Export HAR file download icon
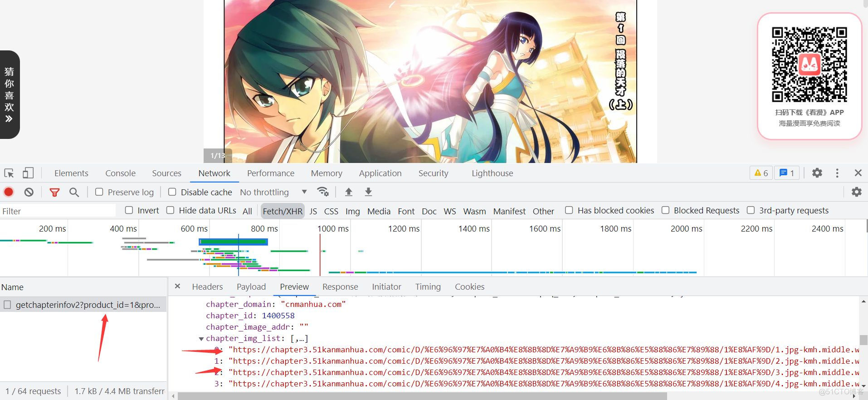This screenshot has width=868, height=400. (x=368, y=192)
